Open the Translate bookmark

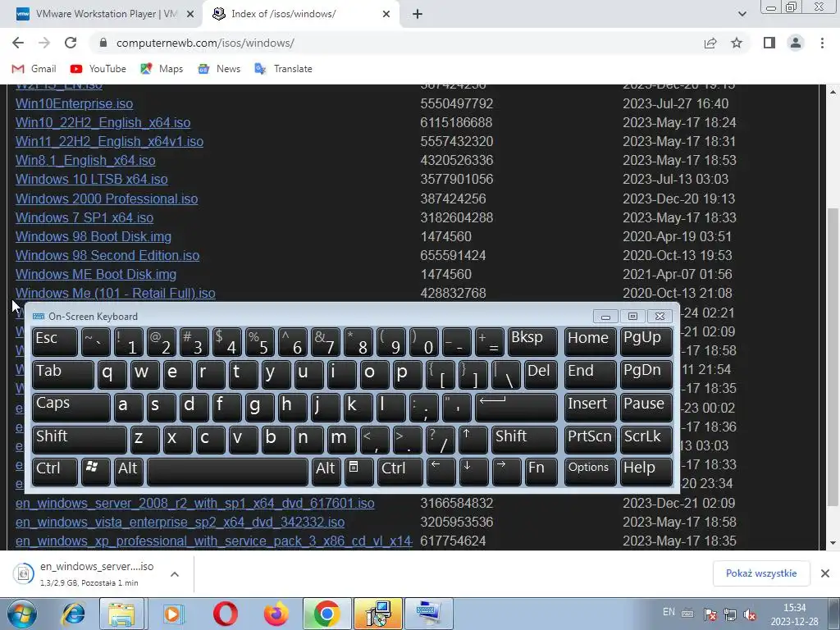pos(283,69)
